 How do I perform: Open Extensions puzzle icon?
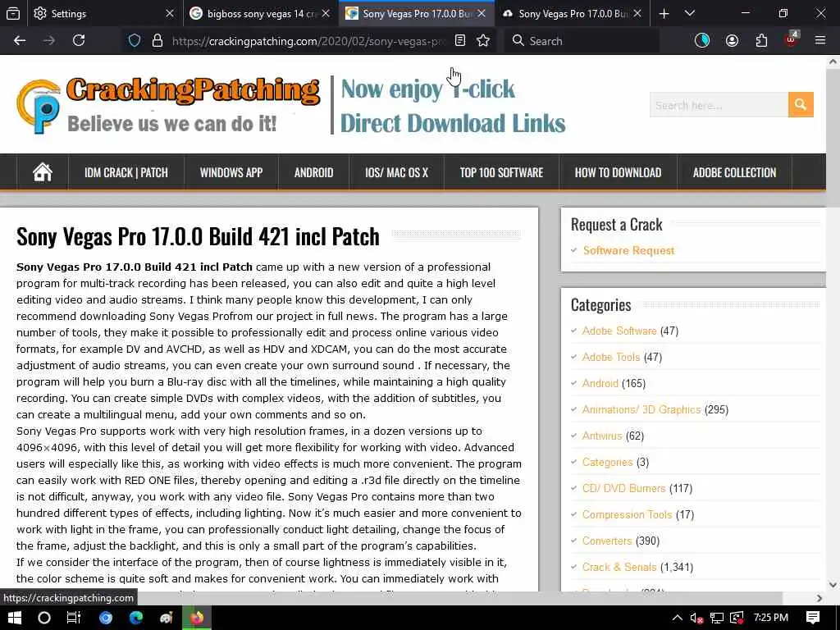pyautogui.click(x=761, y=41)
